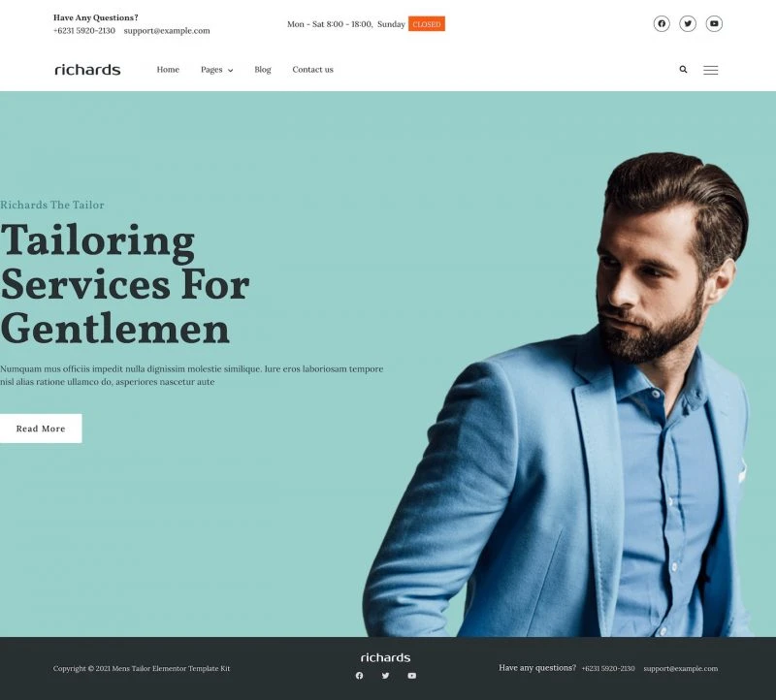Click the footer phone number link
This screenshot has height=700, width=776.
coord(608,668)
